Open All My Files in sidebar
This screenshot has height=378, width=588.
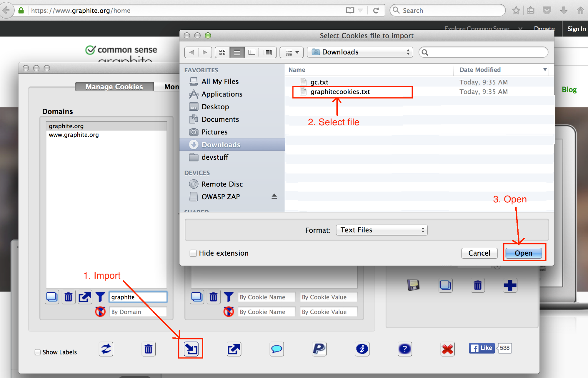pos(220,81)
